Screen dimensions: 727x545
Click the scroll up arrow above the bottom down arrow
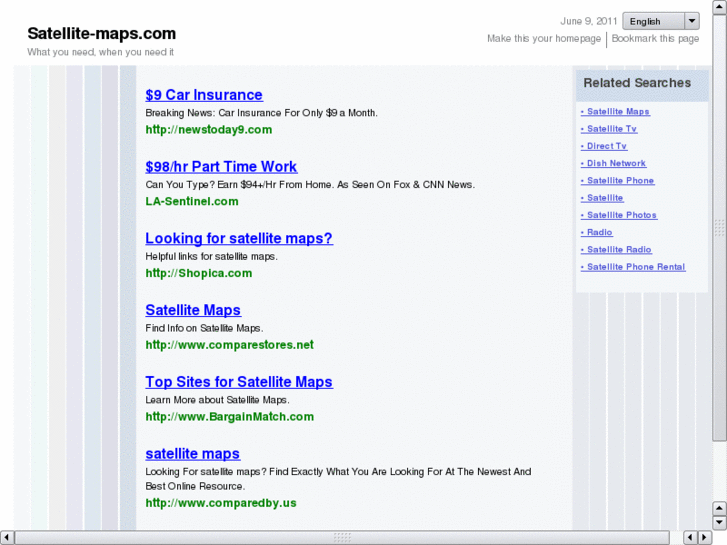(x=719, y=508)
